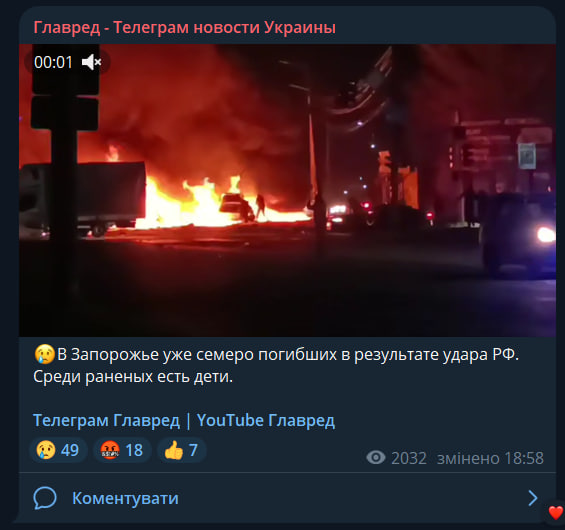
Task: Click the vehicle headlights in the video
Action: pos(546,235)
